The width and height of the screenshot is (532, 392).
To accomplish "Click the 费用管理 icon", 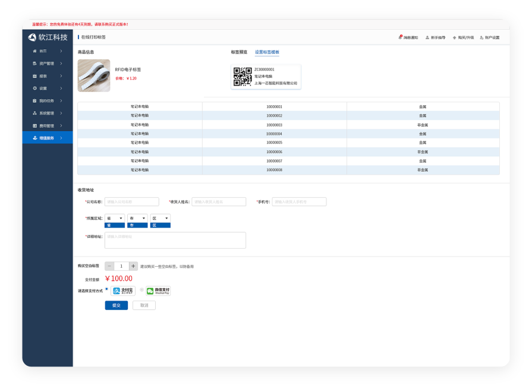I will point(34,126).
